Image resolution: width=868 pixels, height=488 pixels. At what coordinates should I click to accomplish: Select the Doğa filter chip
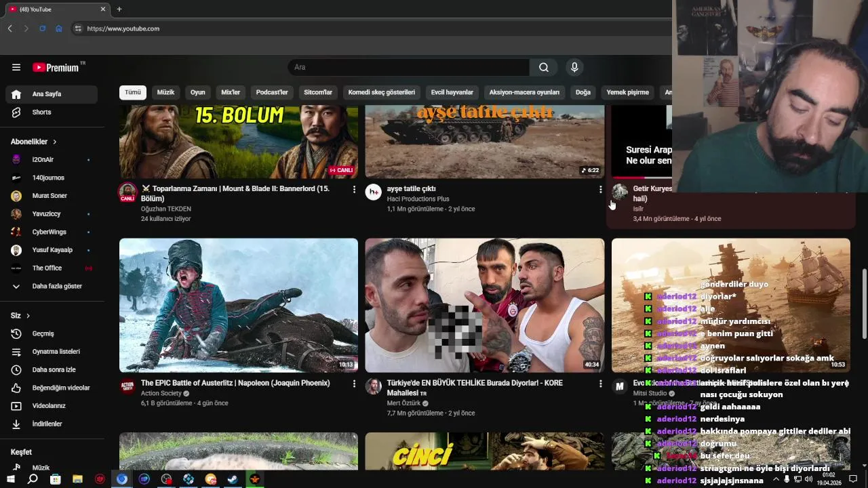(583, 92)
